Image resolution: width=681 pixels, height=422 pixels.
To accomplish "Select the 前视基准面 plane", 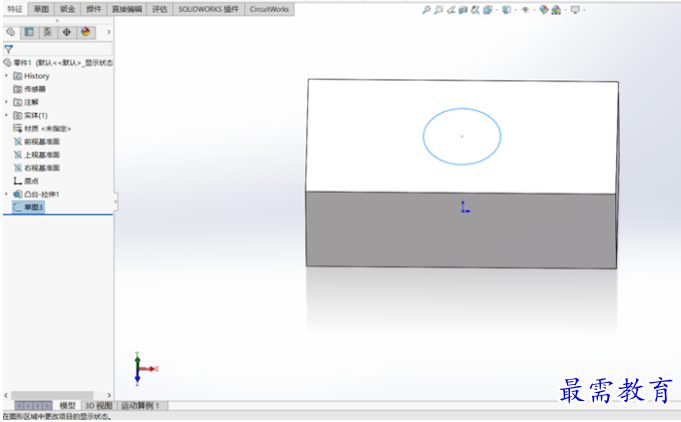I will pyautogui.click(x=36, y=142).
